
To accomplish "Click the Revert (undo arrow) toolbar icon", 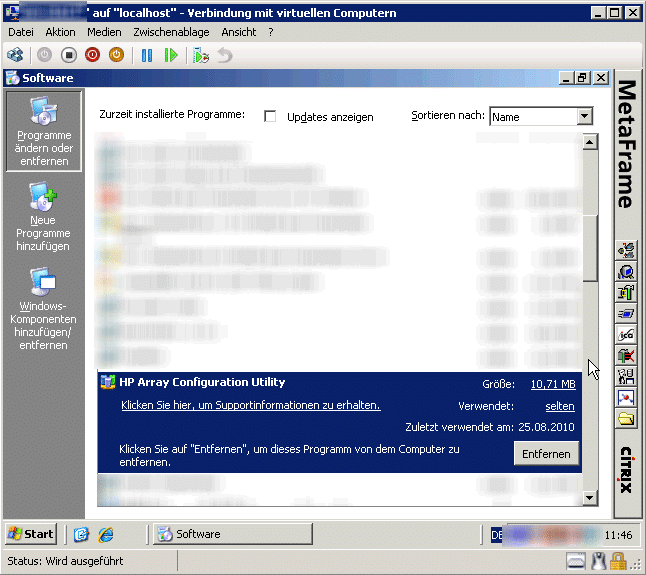I will pyautogui.click(x=225, y=55).
